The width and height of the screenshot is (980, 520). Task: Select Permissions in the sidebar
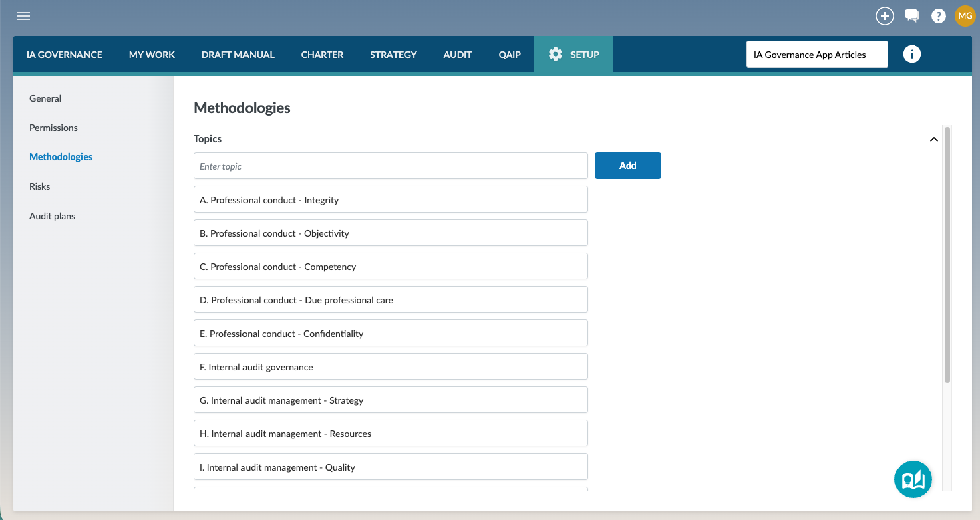pyautogui.click(x=53, y=128)
